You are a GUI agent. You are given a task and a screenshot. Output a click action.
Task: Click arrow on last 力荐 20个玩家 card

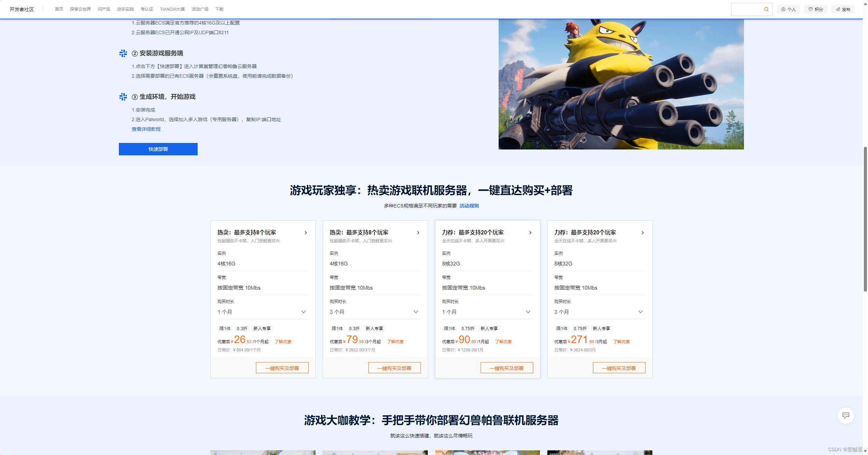[643, 233]
